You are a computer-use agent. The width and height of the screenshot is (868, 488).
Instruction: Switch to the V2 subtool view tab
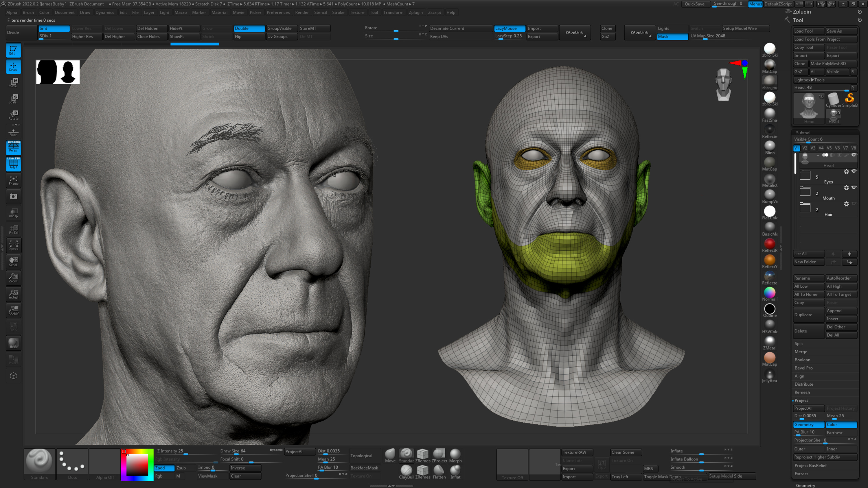point(805,147)
